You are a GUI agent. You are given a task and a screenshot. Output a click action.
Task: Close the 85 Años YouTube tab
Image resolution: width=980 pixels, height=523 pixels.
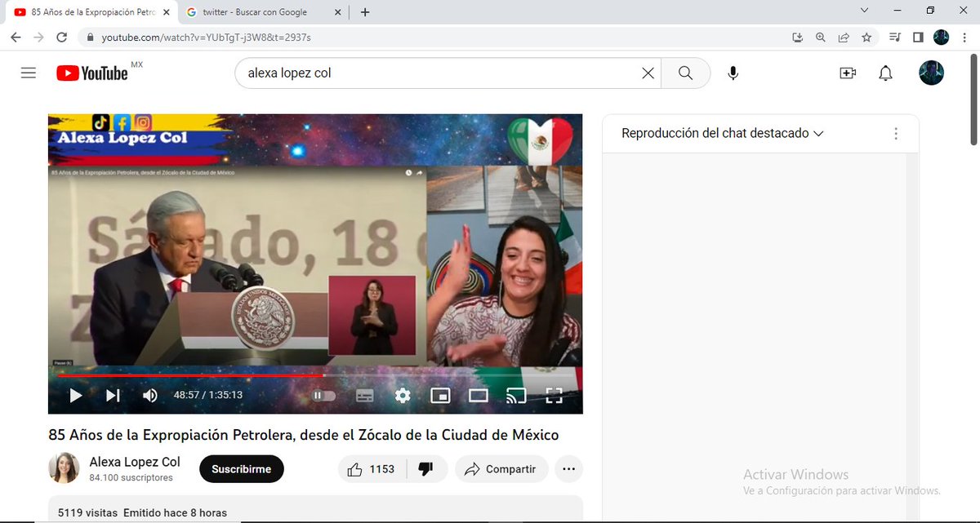(x=167, y=12)
